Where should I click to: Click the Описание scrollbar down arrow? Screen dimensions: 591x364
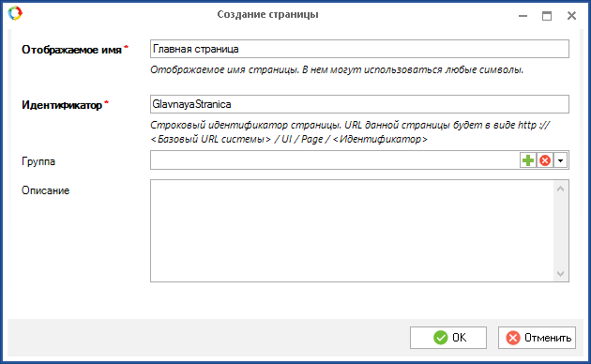(x=560, y=274)
